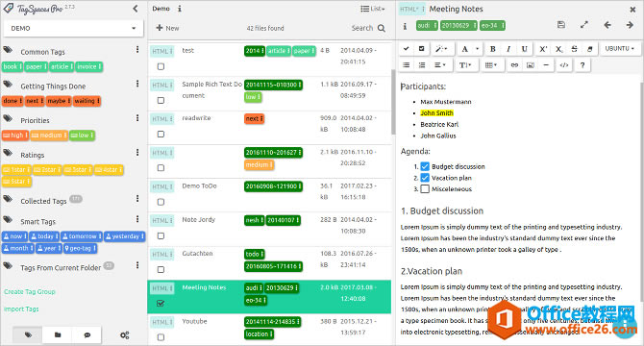
Task: Click Import Tags link
Action: point(21,309)
